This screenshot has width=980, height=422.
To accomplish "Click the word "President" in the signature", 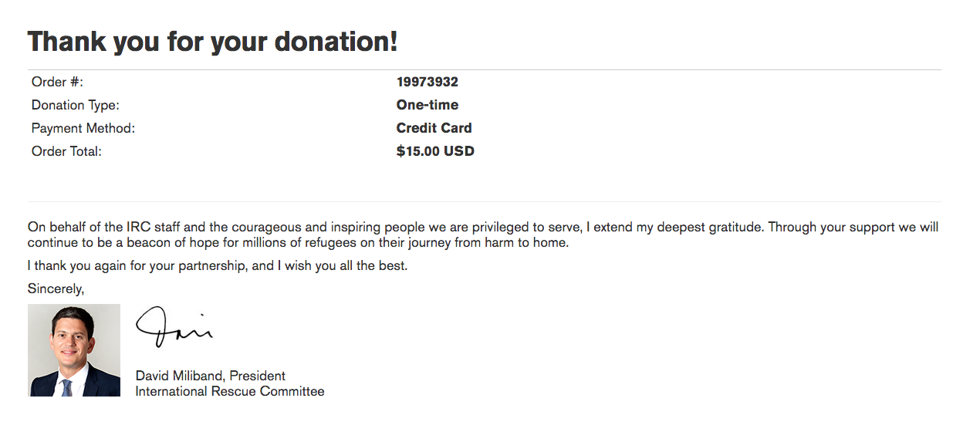I will 257,376.
